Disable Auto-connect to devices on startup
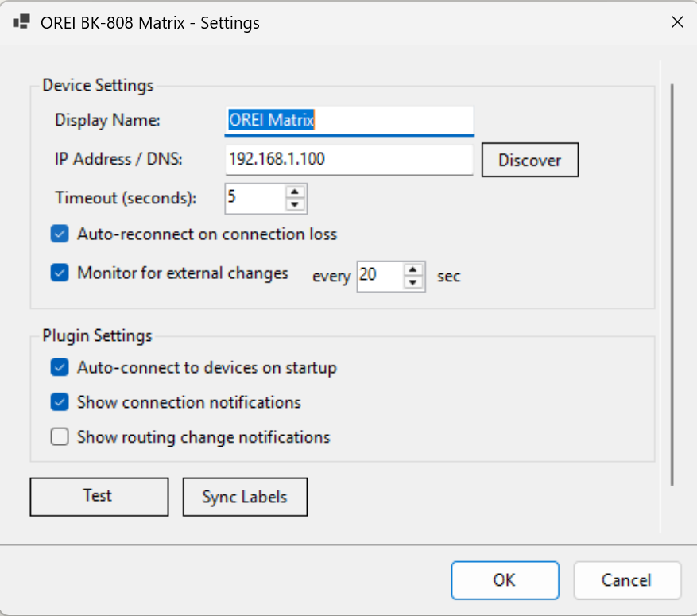697x616 pixels. pyautogui.click(x=60, y=367)
